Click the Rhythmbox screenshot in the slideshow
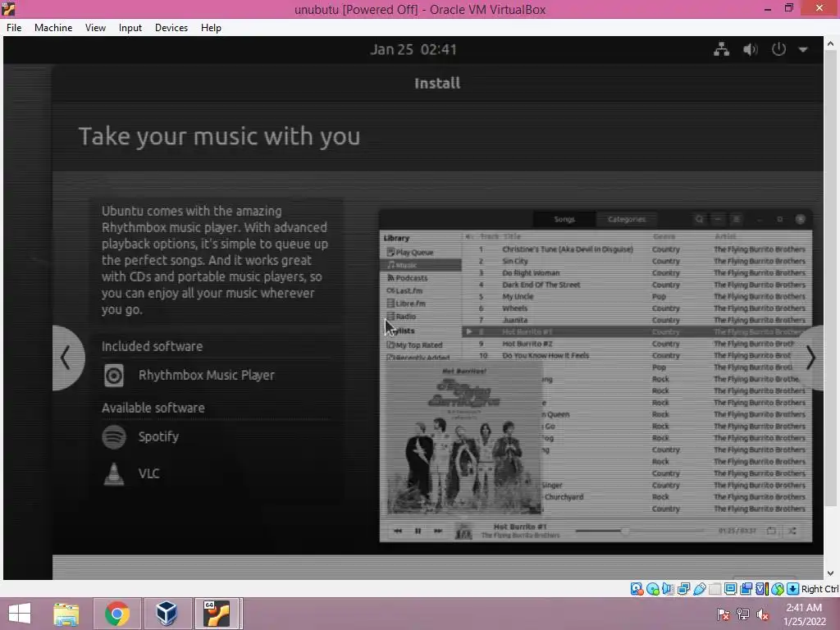This screenshot has height=630, width=840. tap(596, 376)
